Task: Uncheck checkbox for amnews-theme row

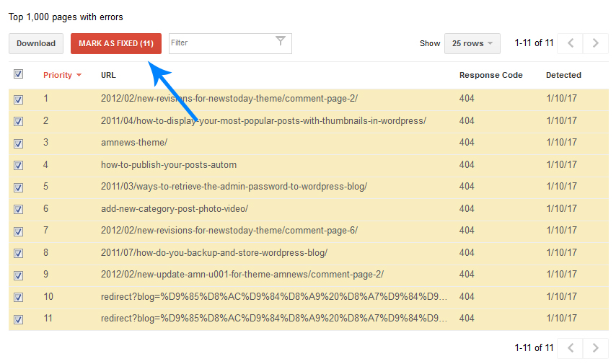Action: point(18,143)
